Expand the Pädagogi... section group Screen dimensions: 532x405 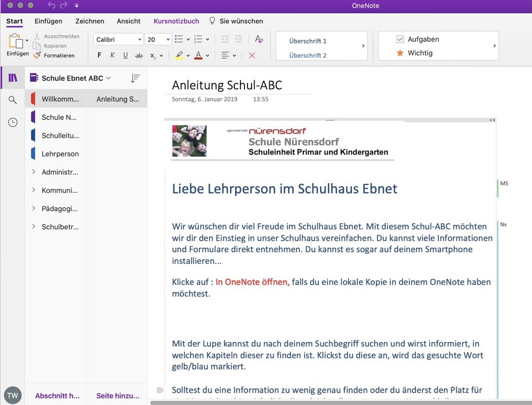[33, 209]
